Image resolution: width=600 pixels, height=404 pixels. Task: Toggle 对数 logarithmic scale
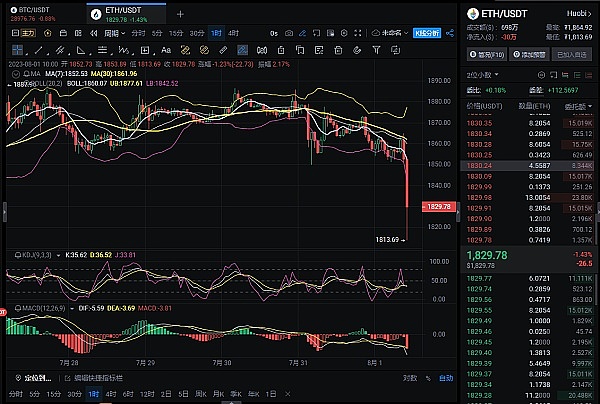pyautogui.click(x=409, y=378)
